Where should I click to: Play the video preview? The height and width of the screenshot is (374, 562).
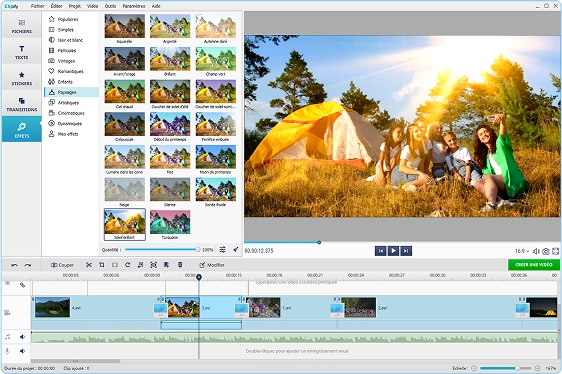pyautogui.click(x=393, y=251)
